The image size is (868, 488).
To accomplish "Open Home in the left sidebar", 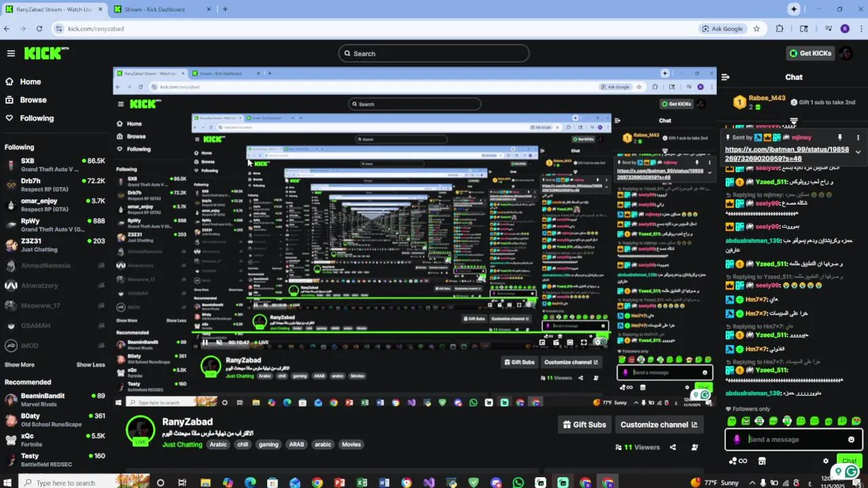I will coord(23,81).
